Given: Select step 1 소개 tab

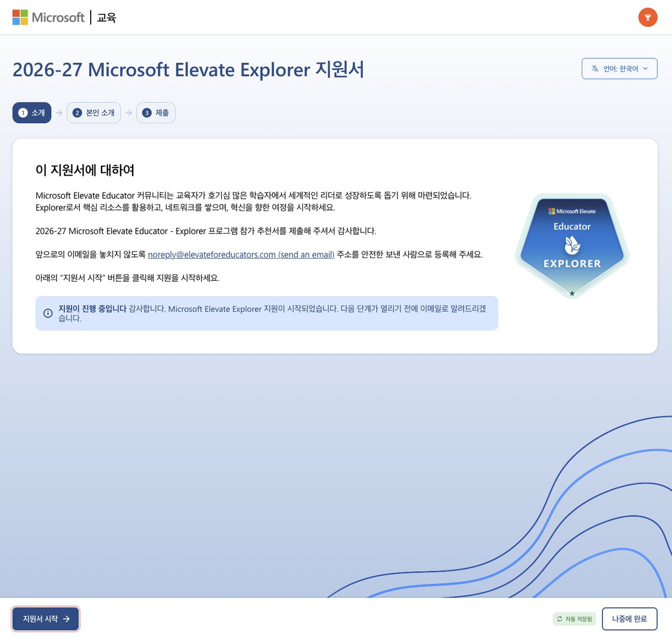Looking at the screenshot, I should point(32,113).
